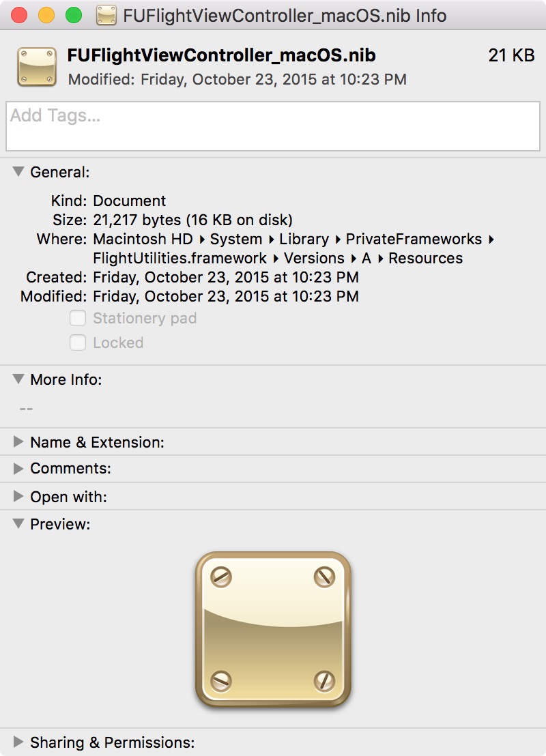Screen dimensions: 546x756
Task: Click the Add Tags field
Action: coord(273,127)
